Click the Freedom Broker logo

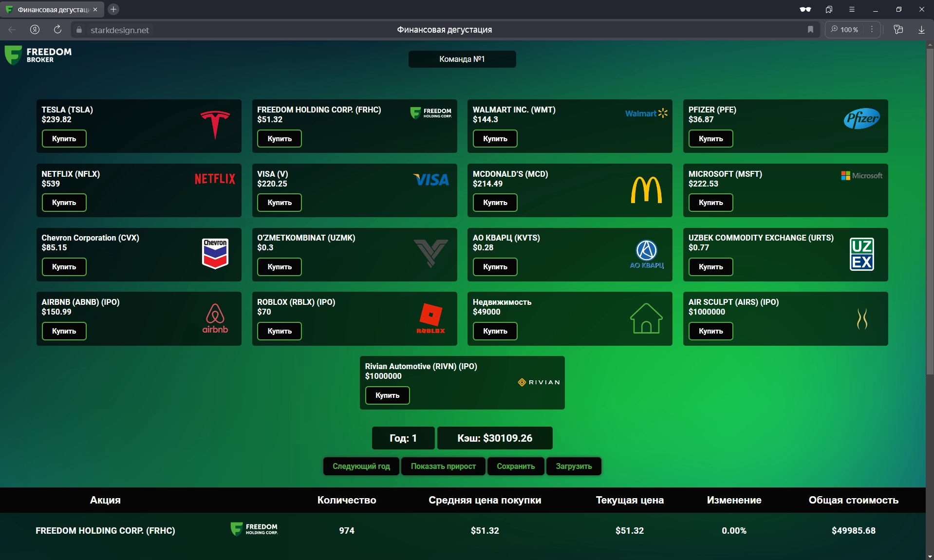38,55
